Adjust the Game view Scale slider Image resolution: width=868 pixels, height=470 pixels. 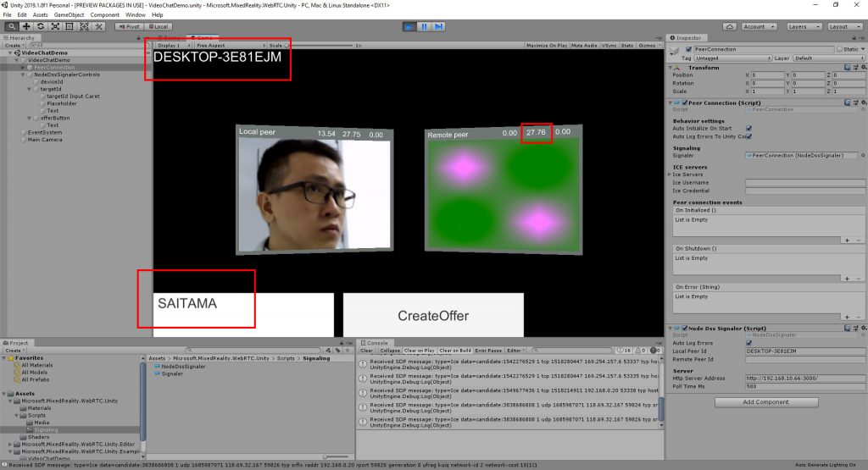320,46
